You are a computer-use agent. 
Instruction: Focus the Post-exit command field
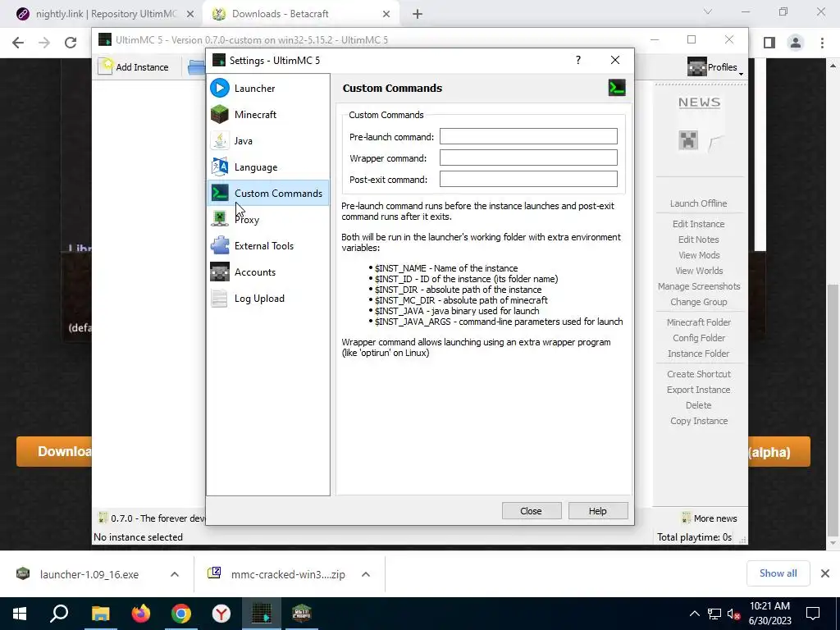528,180
